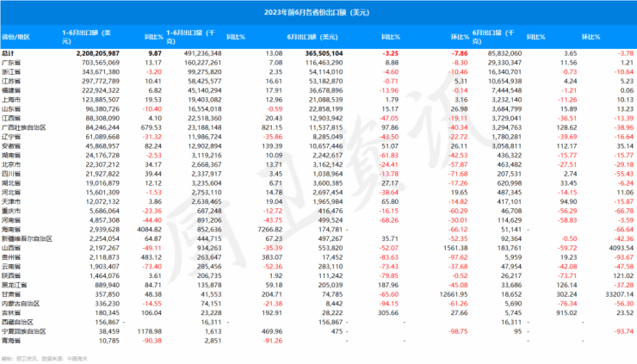Image resolution: width=637 pixels, height=364 pixels.
Task: Select total value 2,208,205,987
Action: 98,53
